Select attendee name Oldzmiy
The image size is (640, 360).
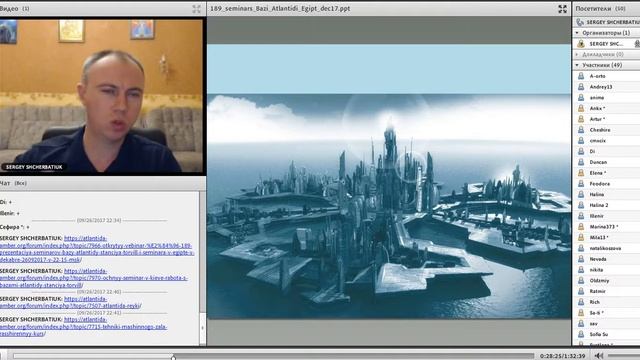point(599,280)
